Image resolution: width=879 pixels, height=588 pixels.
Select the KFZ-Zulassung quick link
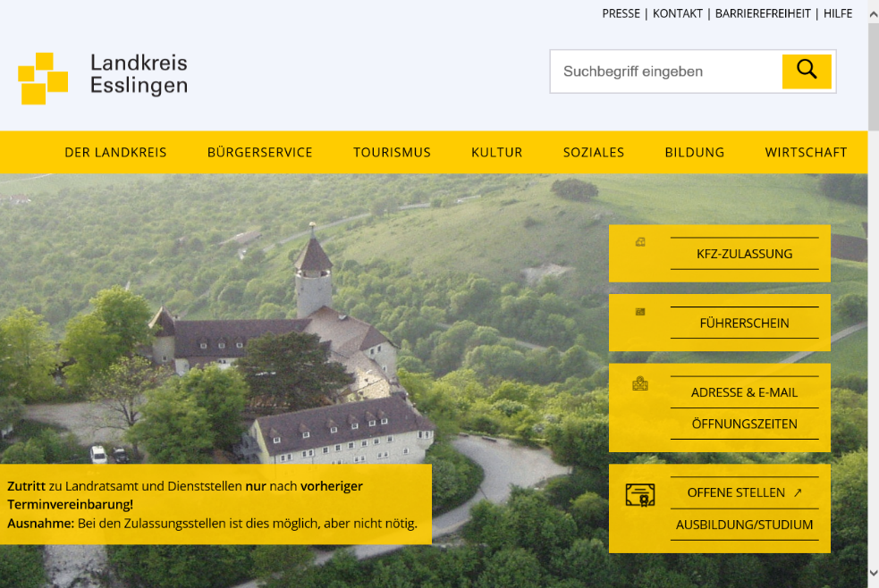click(745, 254)
